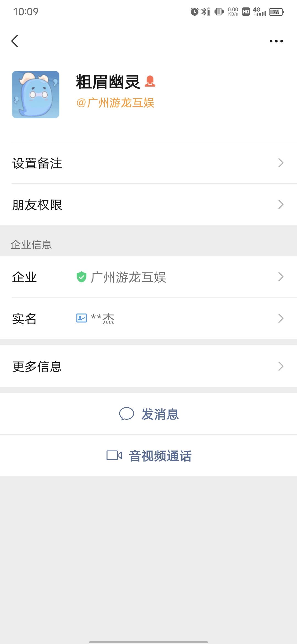Tap the battery indicator in status bar

pos(276,12)
